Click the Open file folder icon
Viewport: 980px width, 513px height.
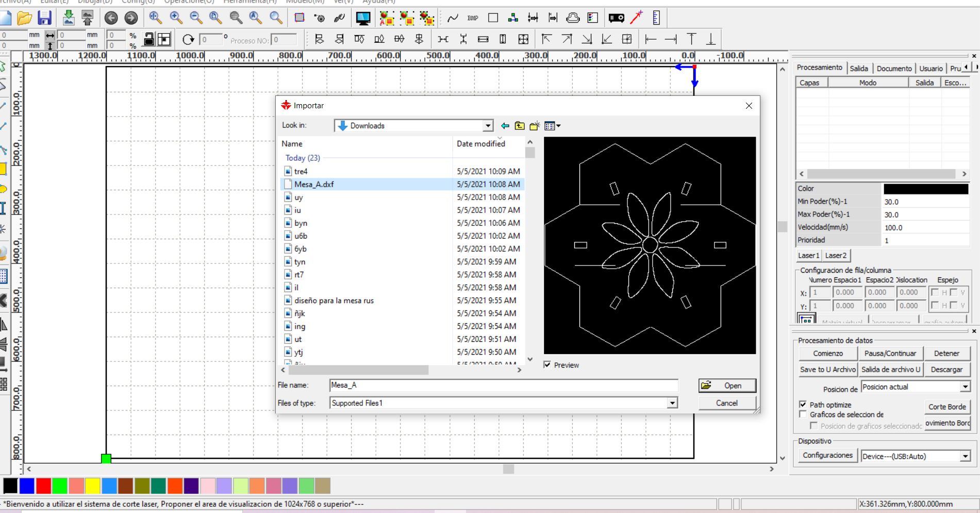[24, 18]
